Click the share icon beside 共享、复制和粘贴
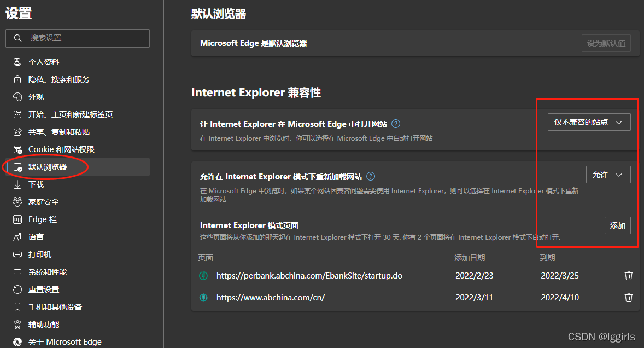Image resolution: width=644 pixels, height=348 pixels. 17,132
